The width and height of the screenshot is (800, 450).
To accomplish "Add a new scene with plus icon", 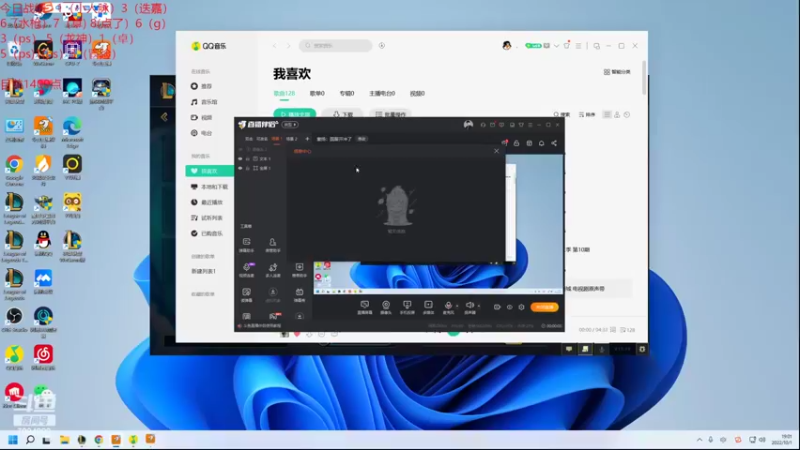I will [307, 139].
